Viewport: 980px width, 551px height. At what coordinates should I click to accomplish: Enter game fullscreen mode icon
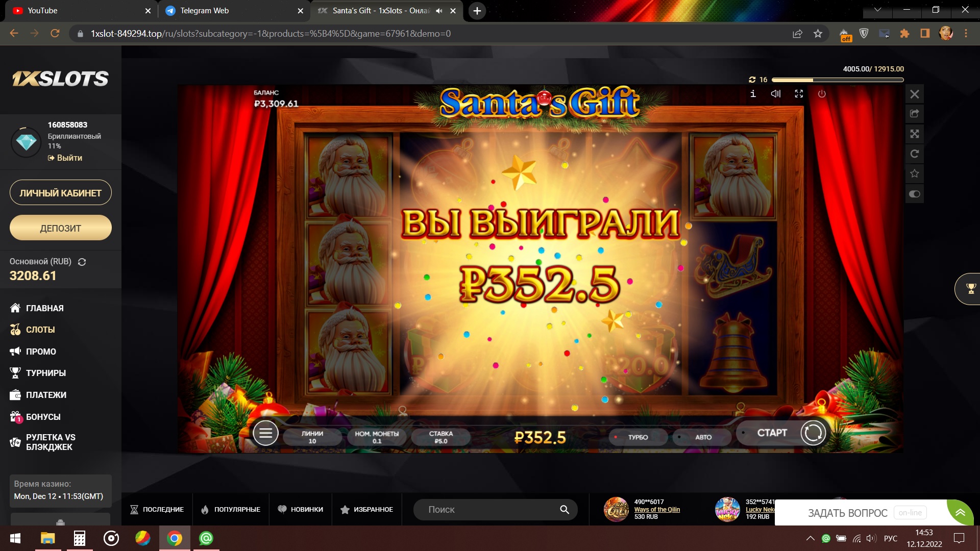(799, 94)
